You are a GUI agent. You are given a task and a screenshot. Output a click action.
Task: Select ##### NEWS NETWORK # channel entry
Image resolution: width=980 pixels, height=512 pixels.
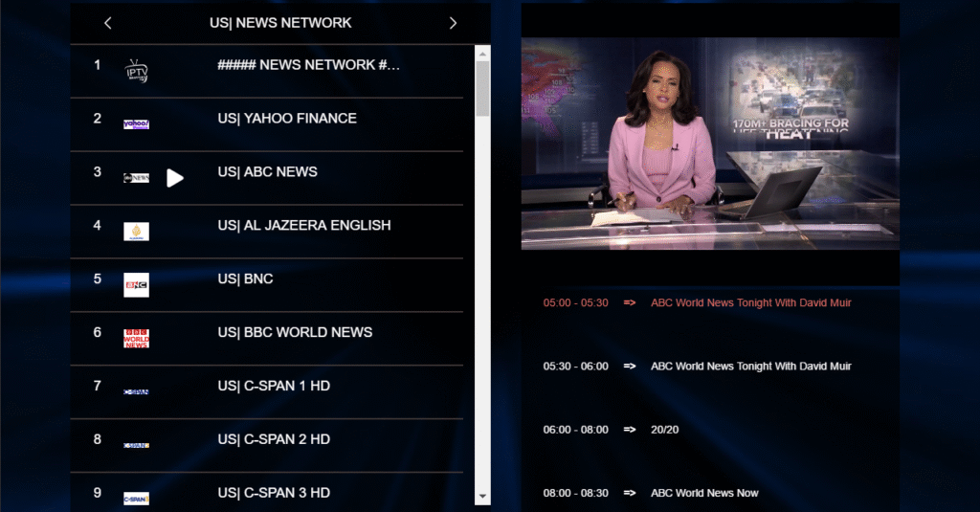point(267,71)
